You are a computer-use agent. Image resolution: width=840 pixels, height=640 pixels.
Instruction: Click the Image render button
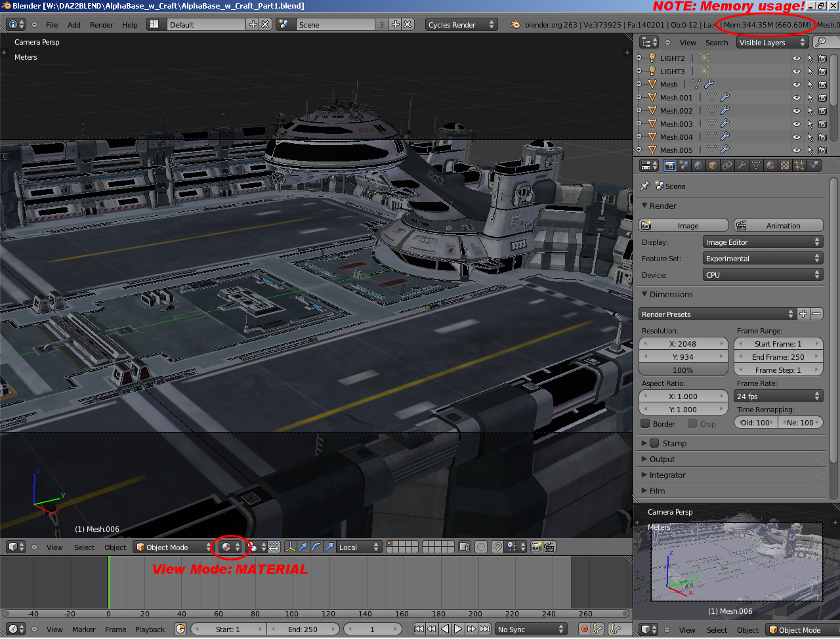(x=683, y=226)
